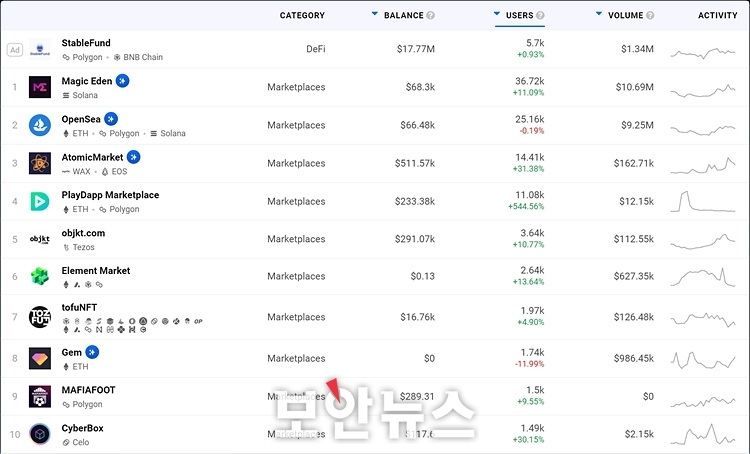Open the tofuNFT logo icon
The height and width of the screenshot is (454, 750).
tap(40, 317)
